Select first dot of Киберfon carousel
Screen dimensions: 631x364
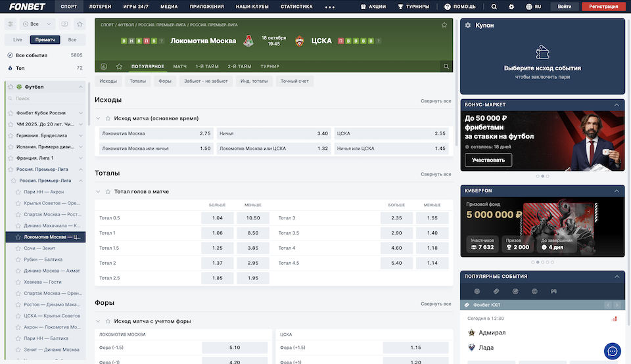533,262
